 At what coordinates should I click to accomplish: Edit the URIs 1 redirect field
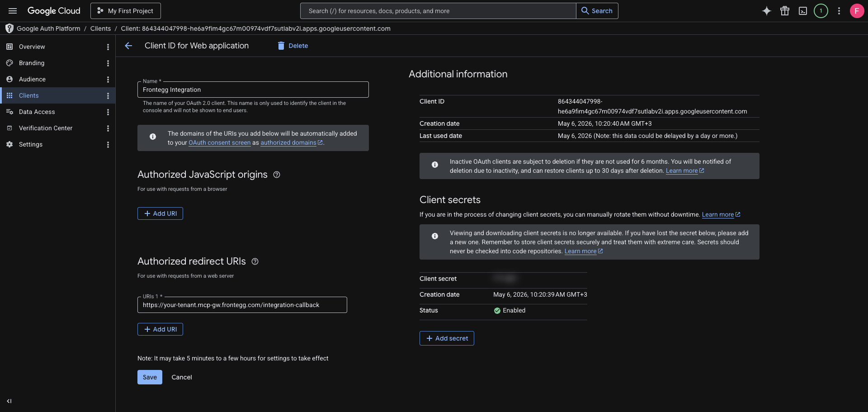click(242, 305)
